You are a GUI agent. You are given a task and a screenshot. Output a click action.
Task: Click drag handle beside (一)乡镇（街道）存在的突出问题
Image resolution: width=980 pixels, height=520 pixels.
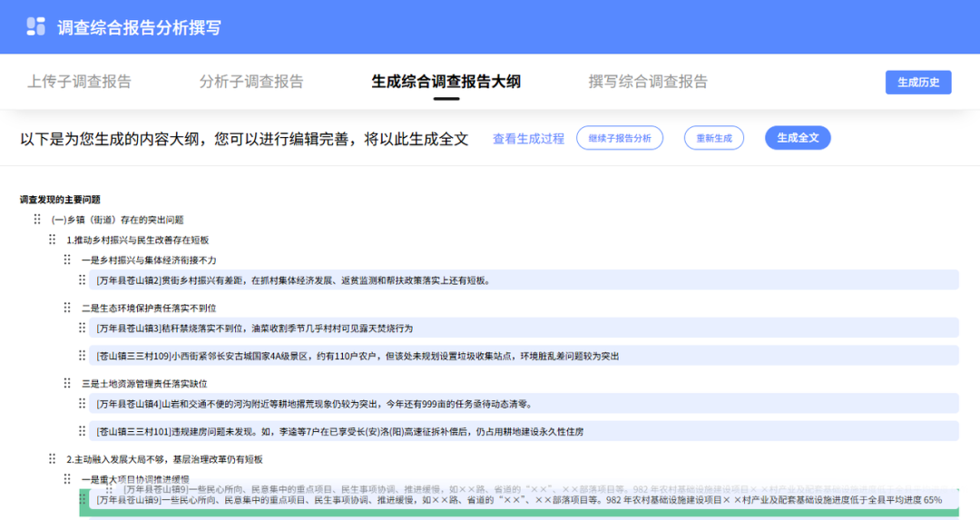click(37, 220)
